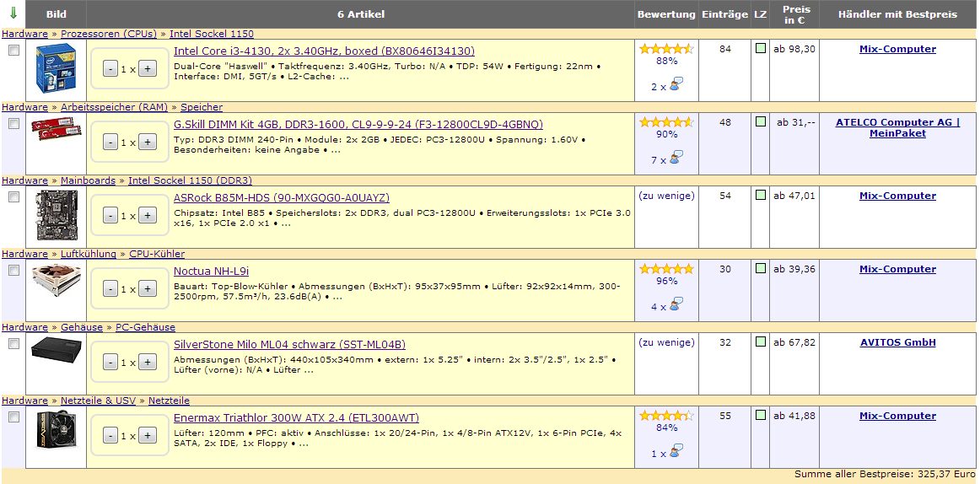Decrease quantity of G.Skill DIMM Kit
980x484 pixels.
110,143
